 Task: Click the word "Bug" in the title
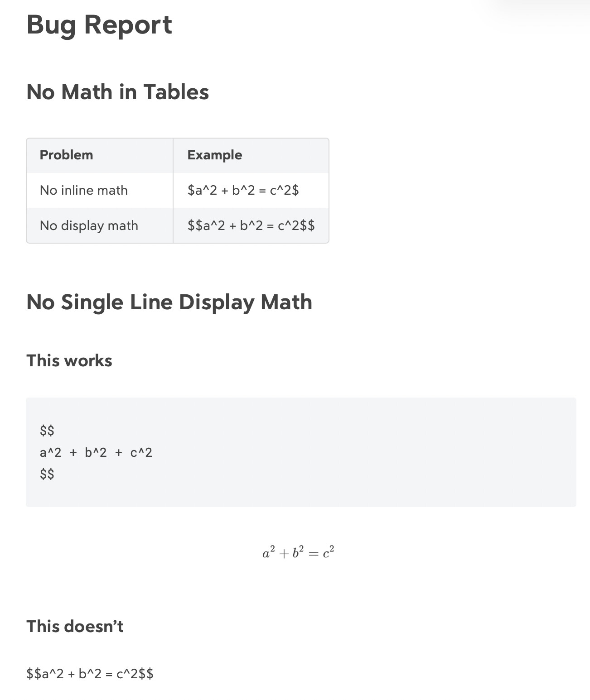[x=50, y=25]
